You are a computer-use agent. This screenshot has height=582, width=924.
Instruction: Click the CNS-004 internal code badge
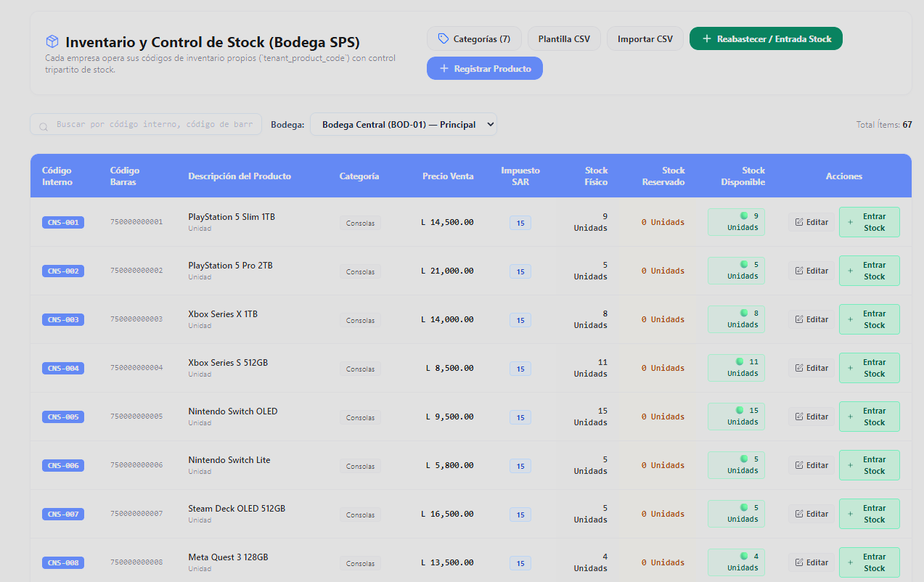click(x=63, y=368)
